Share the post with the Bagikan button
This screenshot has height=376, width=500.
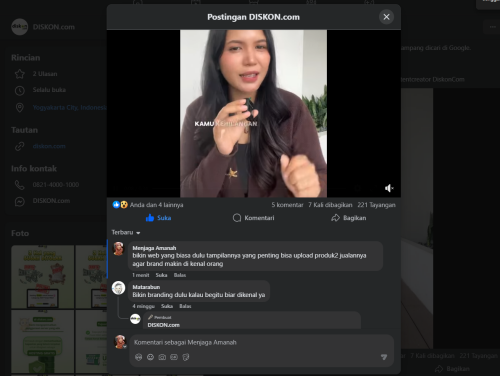pyautogui.click(x=349, y=218)
